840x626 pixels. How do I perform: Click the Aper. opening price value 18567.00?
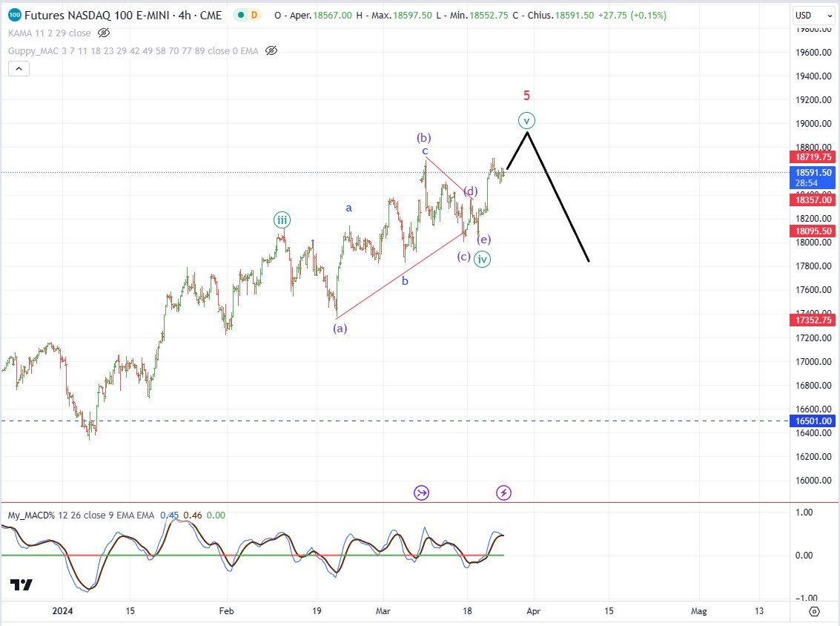click(x=332, y=15)
